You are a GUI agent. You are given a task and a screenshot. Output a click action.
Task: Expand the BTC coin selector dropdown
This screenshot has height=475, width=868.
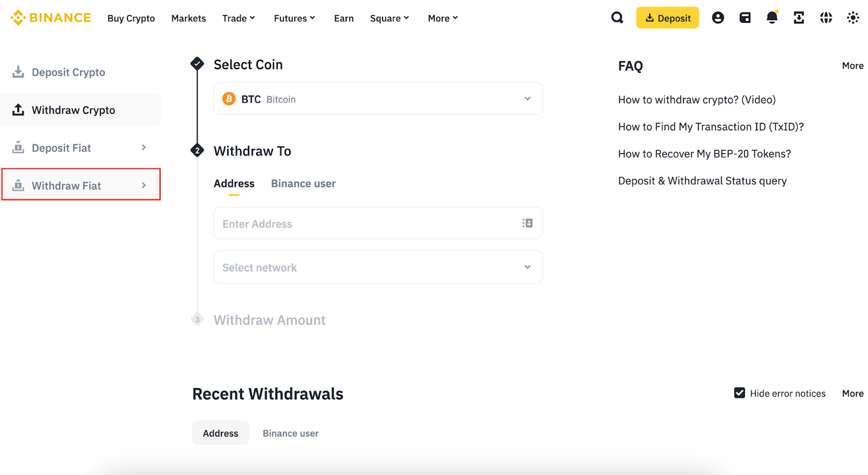[378, 99]
